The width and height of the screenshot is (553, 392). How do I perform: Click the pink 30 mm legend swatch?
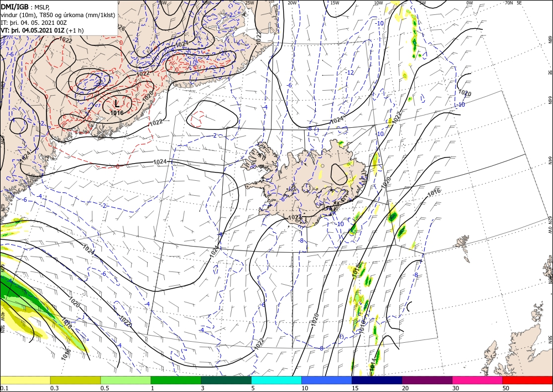click(478, 380)
